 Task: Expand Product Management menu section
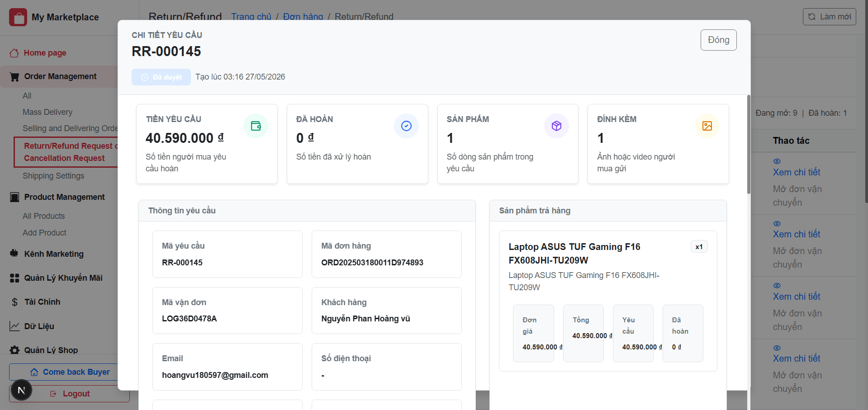(x=64, y=197)
